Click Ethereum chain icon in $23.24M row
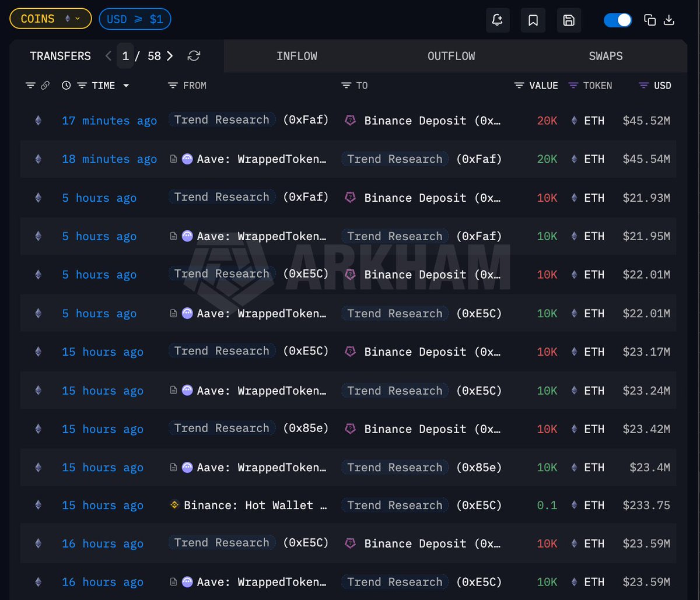The height and width of the screenshot is (600, 700). coord(38,391)
